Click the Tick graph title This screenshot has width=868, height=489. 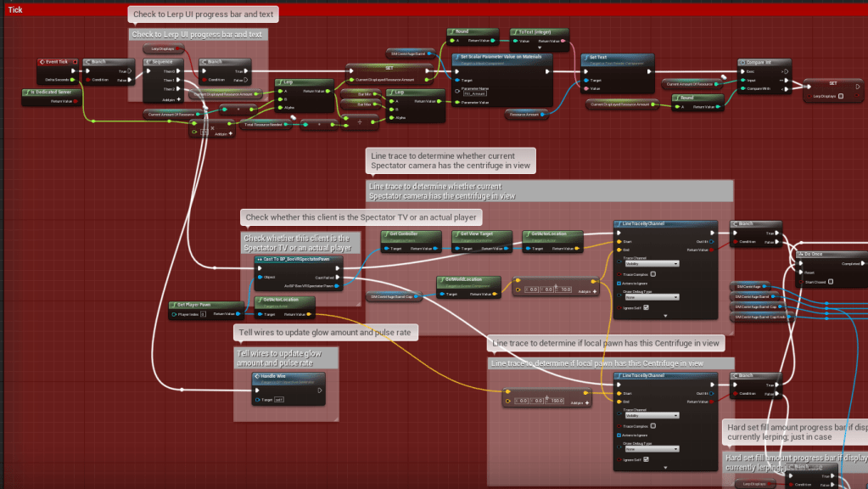(x=15, y=9)
